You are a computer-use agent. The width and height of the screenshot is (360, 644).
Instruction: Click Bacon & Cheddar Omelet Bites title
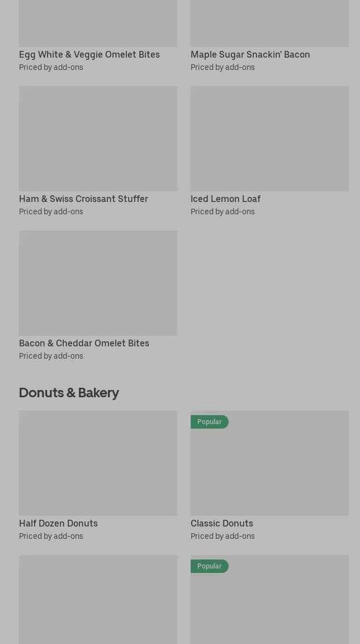coord(84,344)
